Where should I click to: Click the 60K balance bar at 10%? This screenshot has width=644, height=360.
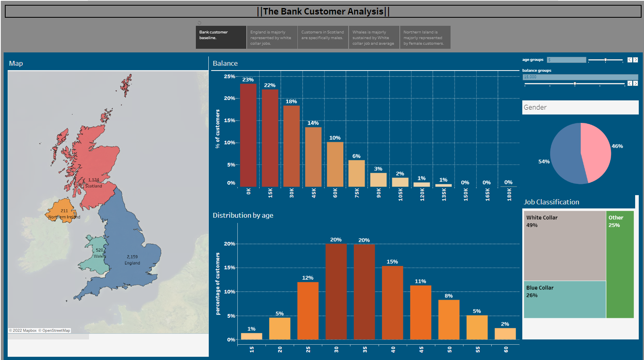335,164
